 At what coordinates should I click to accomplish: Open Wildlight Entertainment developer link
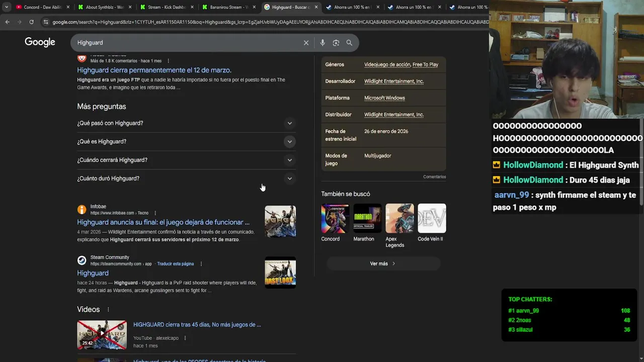pyautogui.click(x=394, y=81)
